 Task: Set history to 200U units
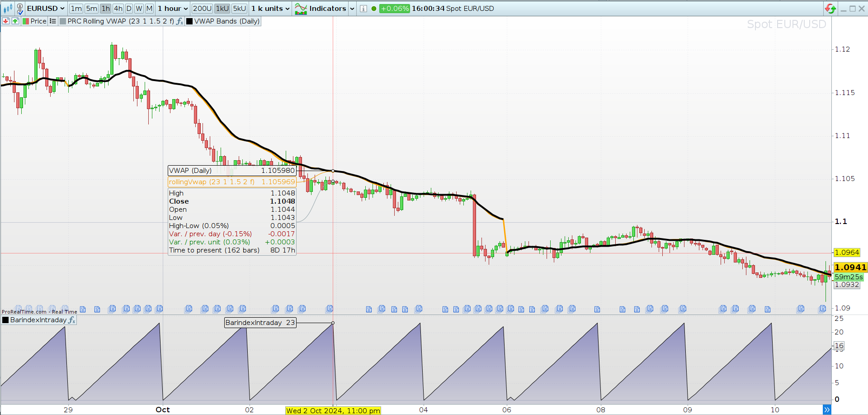202,9
